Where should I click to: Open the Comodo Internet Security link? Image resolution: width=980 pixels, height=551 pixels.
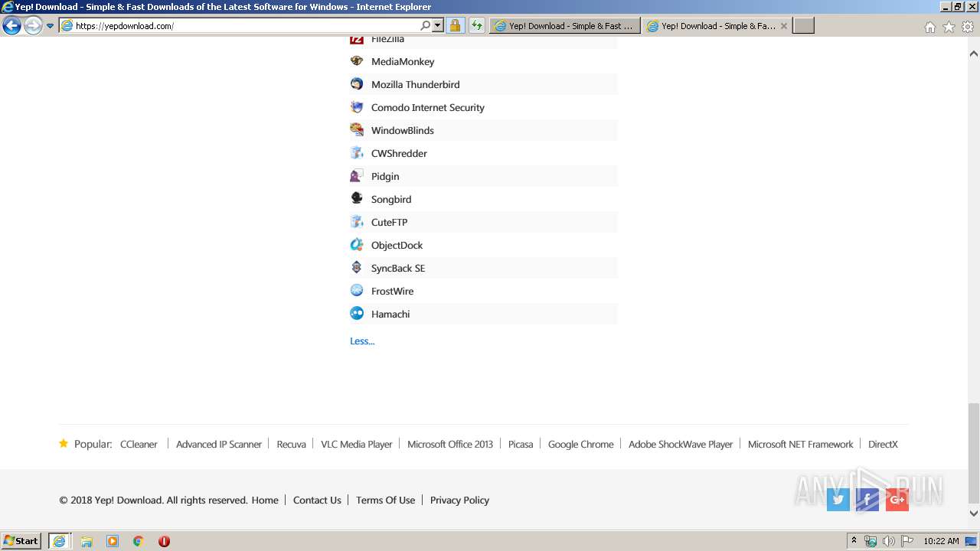[x=428, y=107]
